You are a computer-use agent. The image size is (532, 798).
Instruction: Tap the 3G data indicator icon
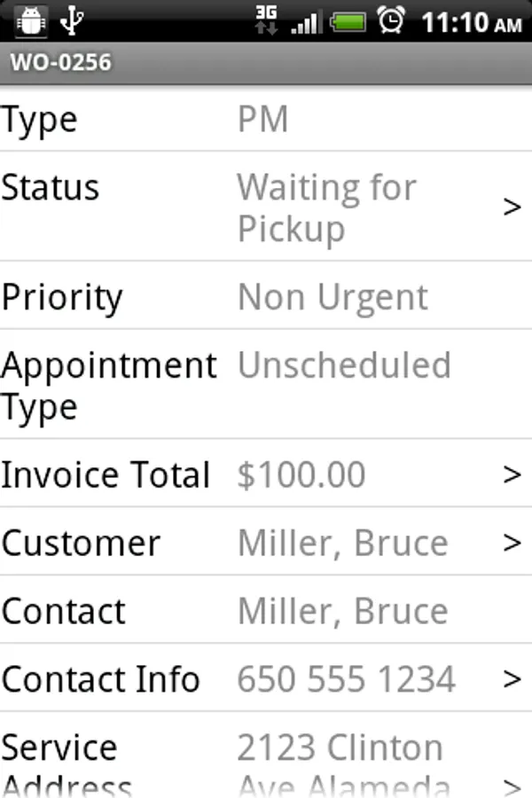(x=265, y=21)
